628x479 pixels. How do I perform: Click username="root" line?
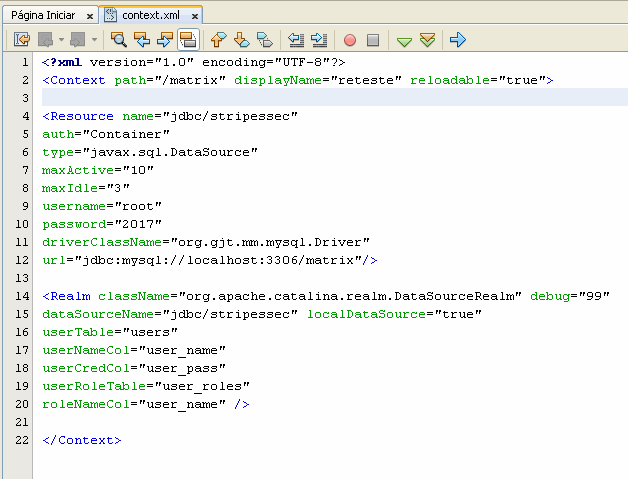point(102,206)
